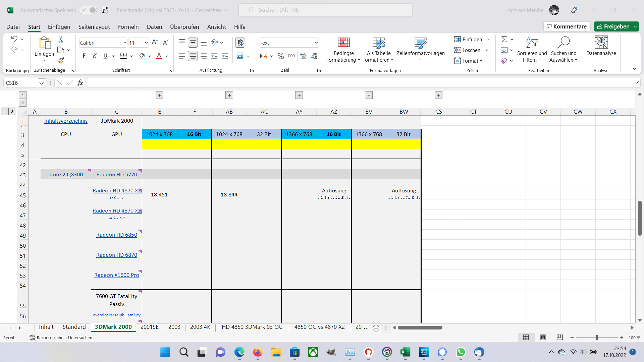Click the insert function fx icon
The width and height of the screenshot is (644, 362).
click(80, 83)
